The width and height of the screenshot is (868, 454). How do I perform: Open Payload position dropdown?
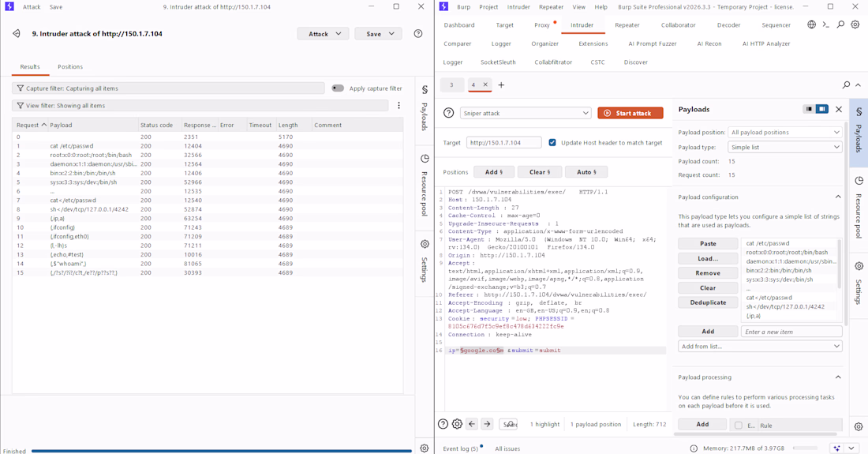click(x=785, y=133)
